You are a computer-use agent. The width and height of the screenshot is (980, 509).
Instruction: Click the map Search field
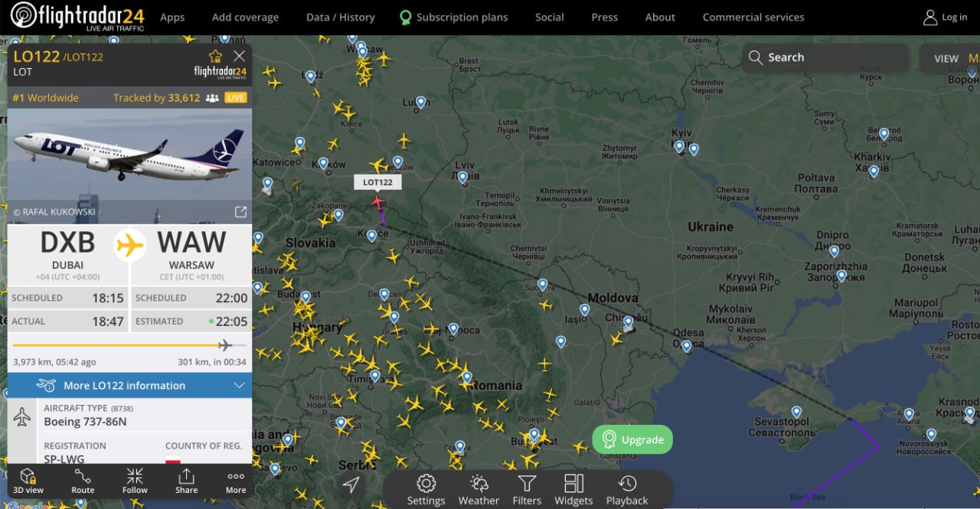tap(825, 57)
